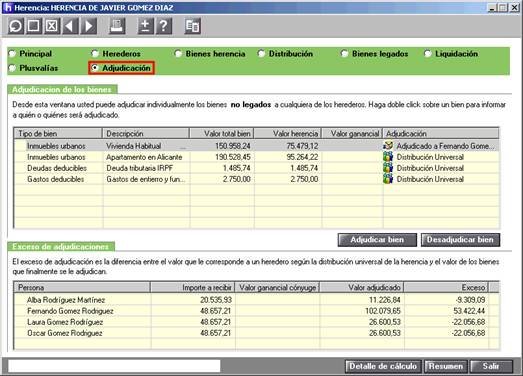The height and width of the screenshot is (376, 523).
Task: Click Valor adjudicado column header
Action: (x=362, y=287)
